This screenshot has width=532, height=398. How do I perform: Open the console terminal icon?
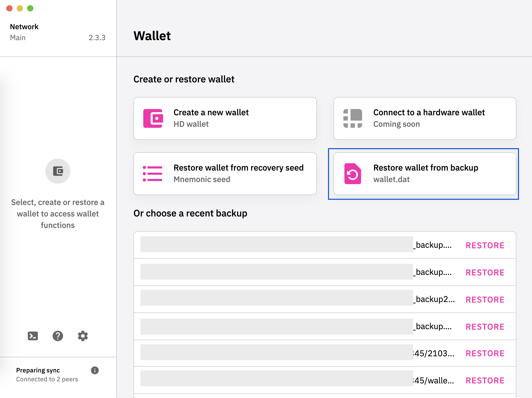33,336
